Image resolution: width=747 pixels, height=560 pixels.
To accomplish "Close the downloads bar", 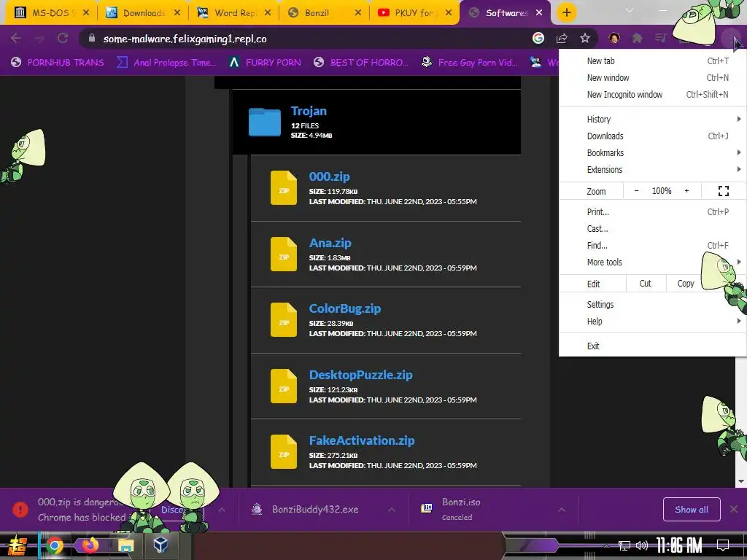I will [734, 510].
